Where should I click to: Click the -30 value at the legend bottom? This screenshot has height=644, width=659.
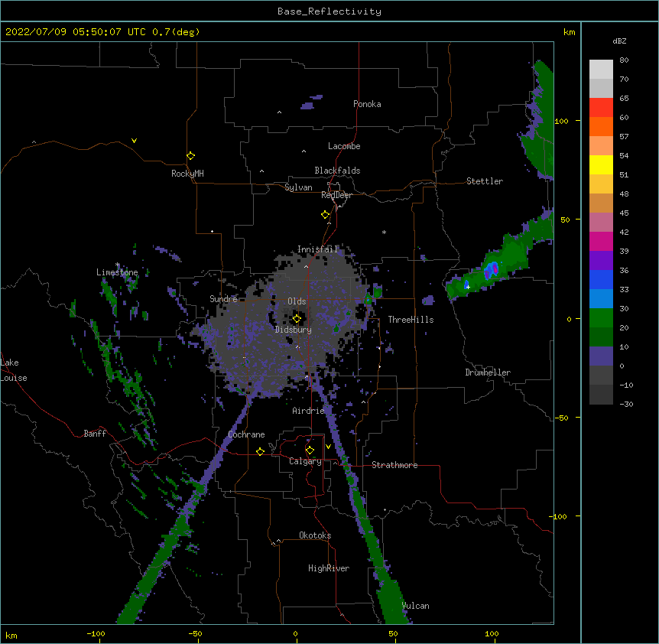626,405
